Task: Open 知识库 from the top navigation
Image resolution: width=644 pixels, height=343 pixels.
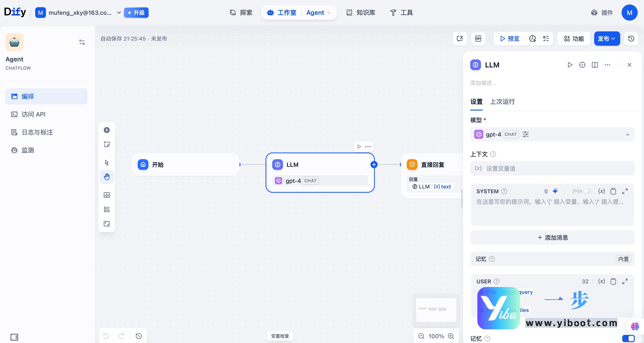Action: tap(360, 13)
